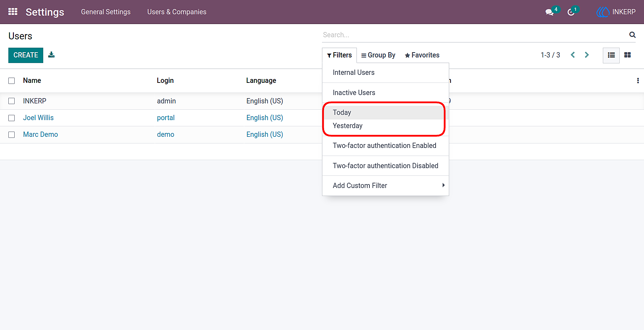Go to previous page arrow
This screenshot has width=644, height=330.
(573, 55)
